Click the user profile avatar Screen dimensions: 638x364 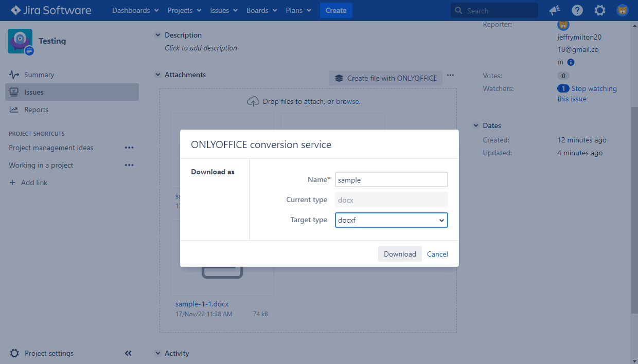[x=623, y=10]
